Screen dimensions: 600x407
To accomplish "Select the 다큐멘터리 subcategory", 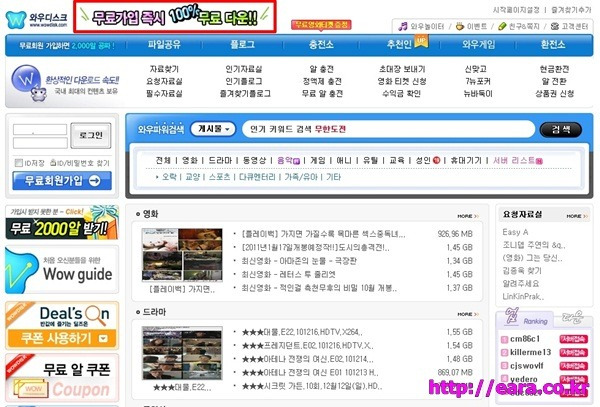I will point(257,177).
